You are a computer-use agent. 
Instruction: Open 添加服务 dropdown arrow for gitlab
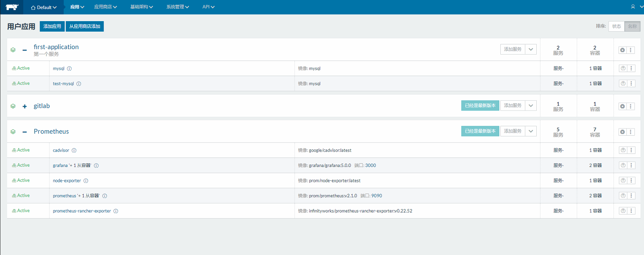[531, 105]
